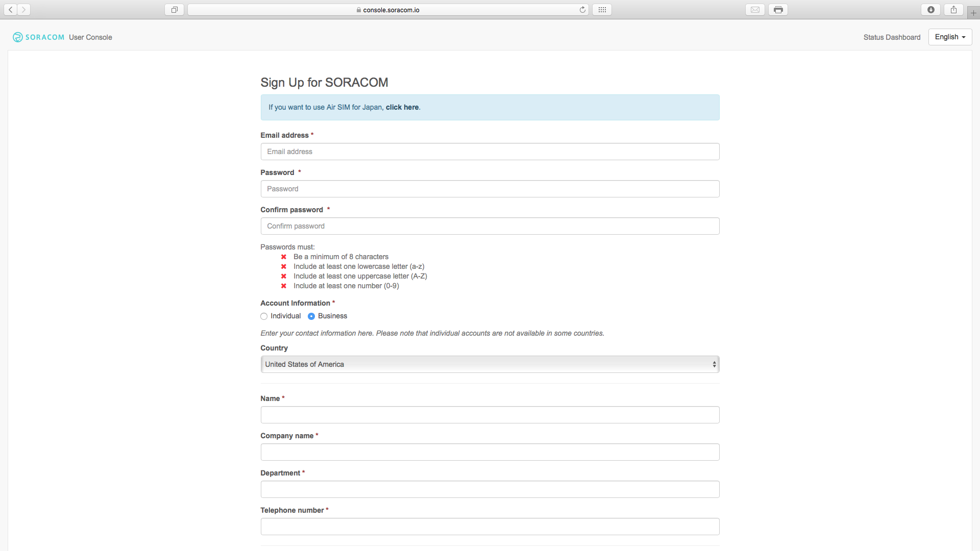Select the Individual account radio button
Screen dimensions: 980x551
(x=264, y=316)
